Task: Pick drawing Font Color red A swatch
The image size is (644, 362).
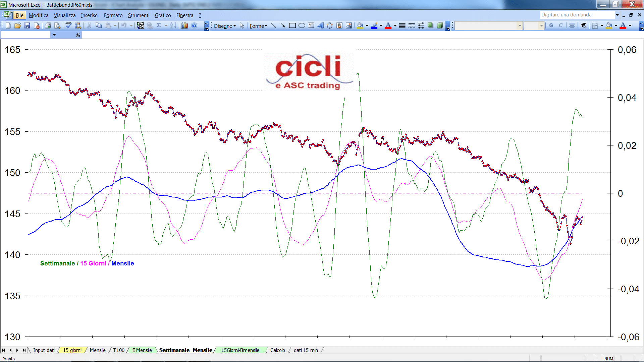Action: tap(388, 25)
